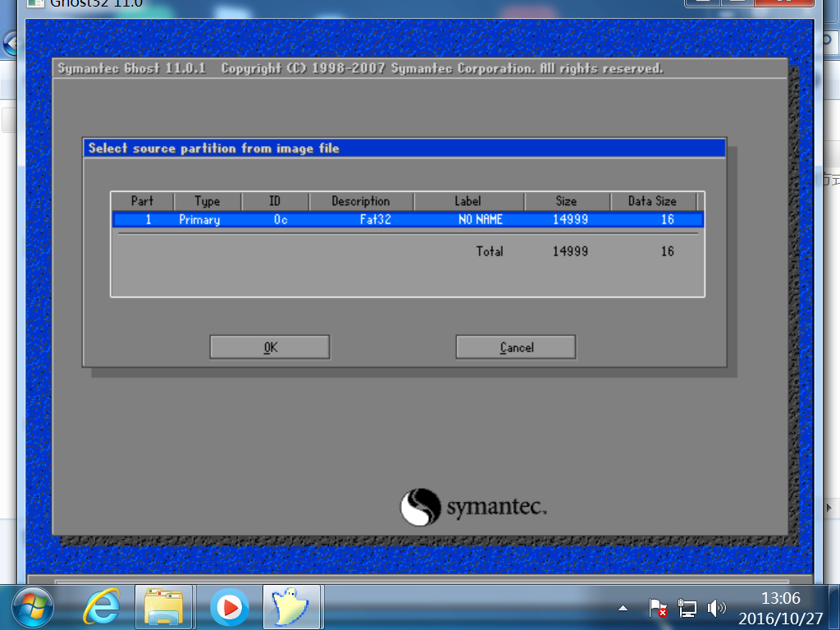Select partition 1 Primary Fat32 row

(408, 220)
